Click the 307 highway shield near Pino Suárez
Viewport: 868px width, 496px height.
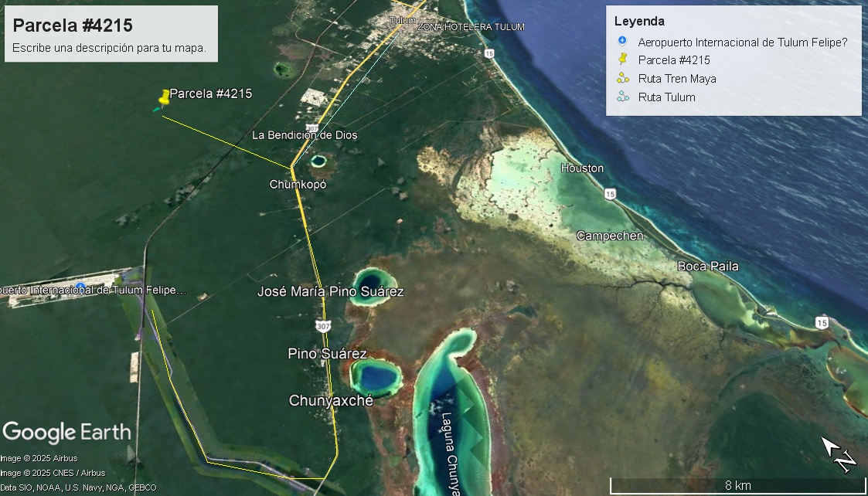pos(323,327)
